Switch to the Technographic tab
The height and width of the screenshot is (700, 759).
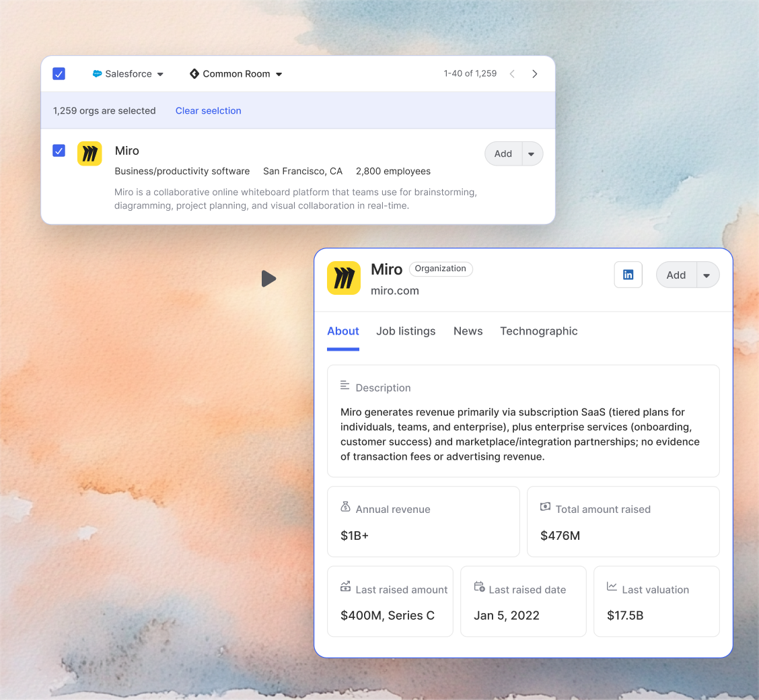point(539,331)
